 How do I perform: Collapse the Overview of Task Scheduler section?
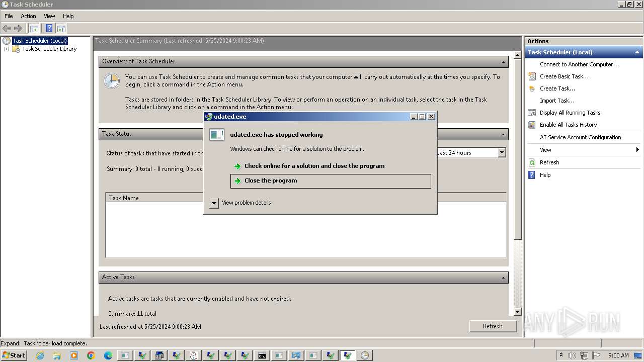tap(503, 62)
